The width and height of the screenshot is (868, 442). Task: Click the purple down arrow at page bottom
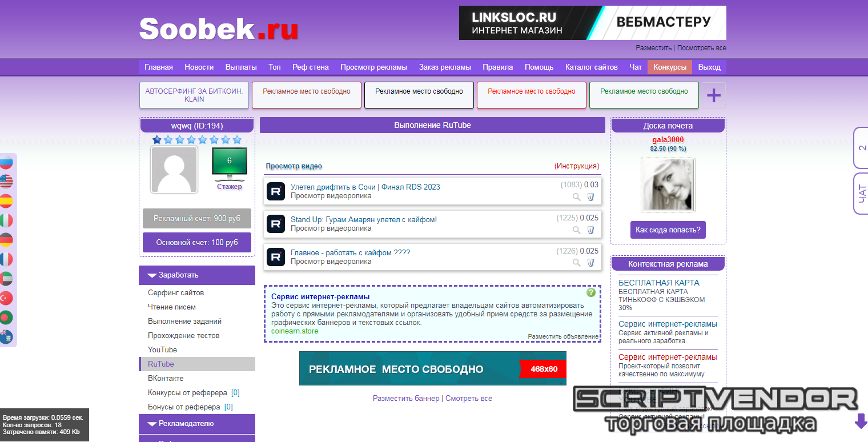click(x=861, y=421)
